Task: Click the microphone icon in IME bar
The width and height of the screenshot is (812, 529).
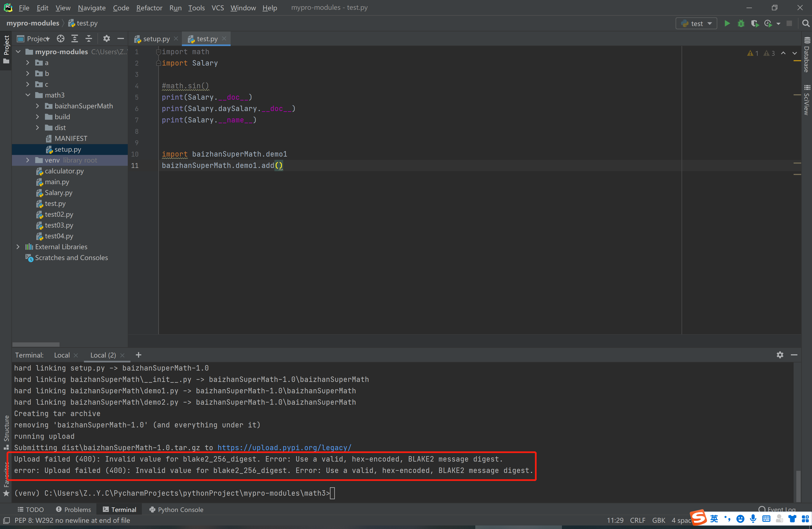Action: coord(753,519)
